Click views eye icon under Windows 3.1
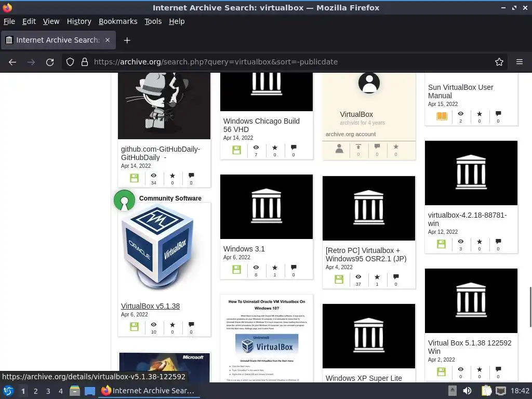The width and height of the screenshot is (532, 399). coord(256,268)
